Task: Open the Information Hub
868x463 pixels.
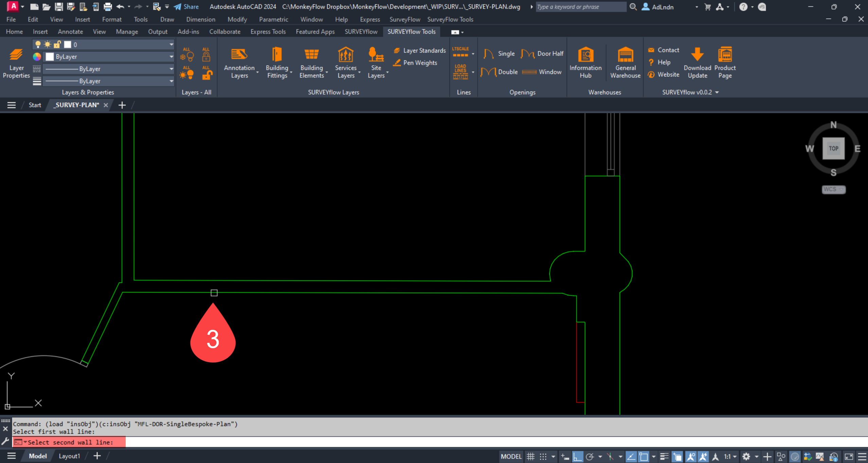Action: (x=586, y=63)
